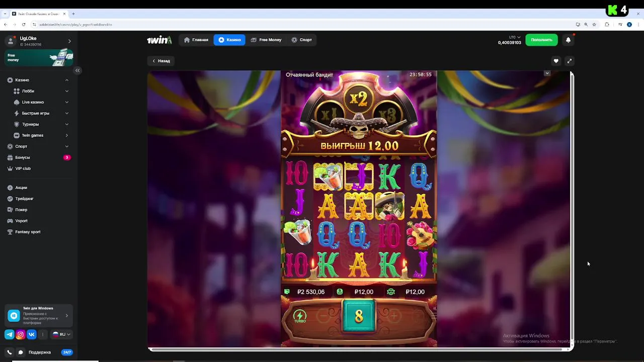
Task: Click the game's vertical scrollbar
Action: pos(572,206)
